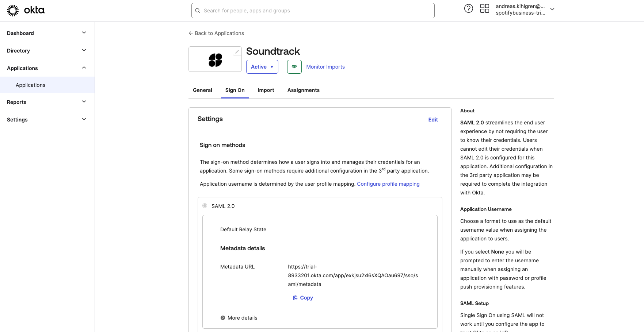Open Configure profile mapping link
The width and height of the screenshot is (644, 332).
tap(388, 184)
